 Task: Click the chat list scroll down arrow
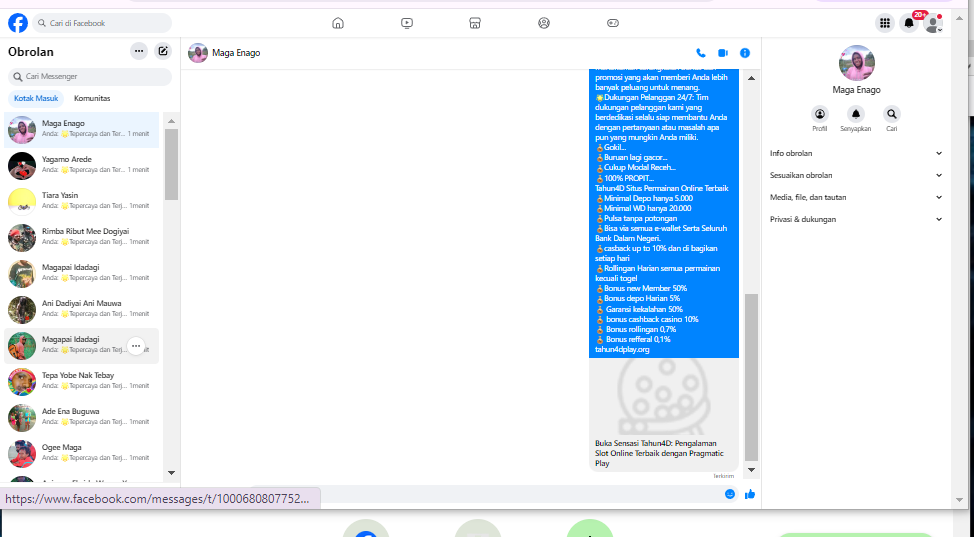171,473
